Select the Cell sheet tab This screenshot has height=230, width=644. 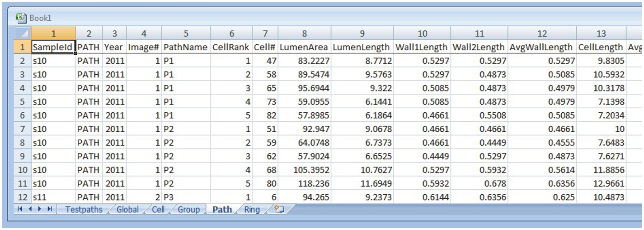point(158,210)
